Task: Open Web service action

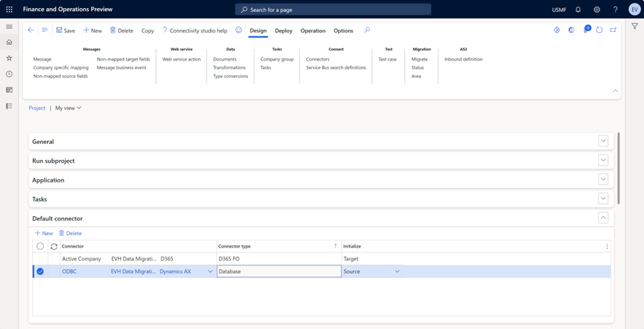Action: (182, 59)
